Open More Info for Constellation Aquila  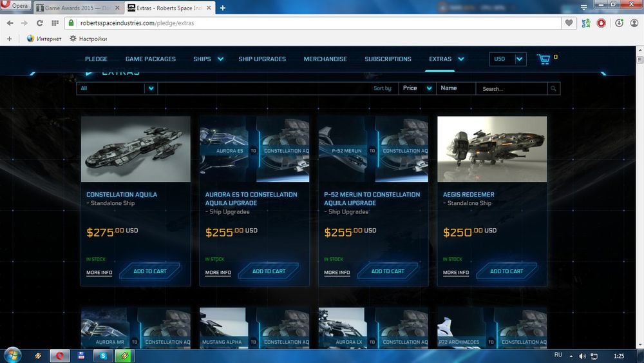(x=99, y=273)
